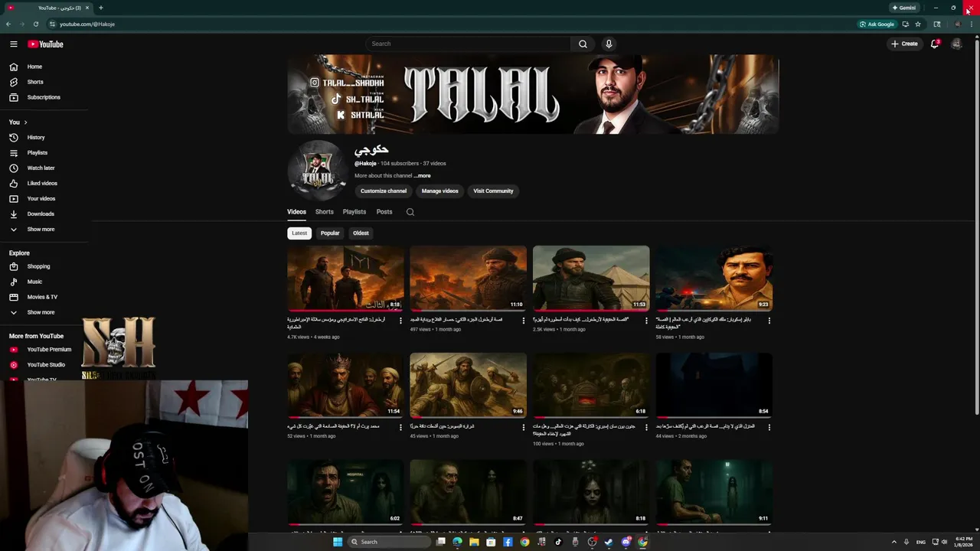Switch to the channel Shorts tab
This screenshot has width=980, height=551.
325,212
